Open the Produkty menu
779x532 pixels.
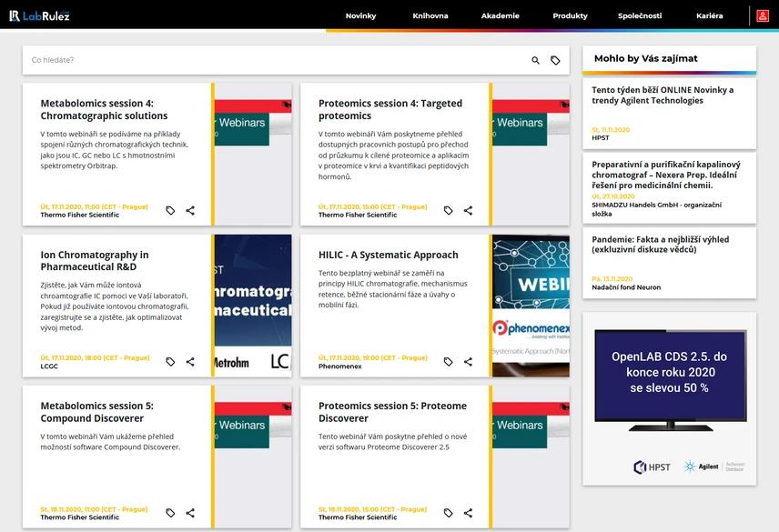pos(570,15)
